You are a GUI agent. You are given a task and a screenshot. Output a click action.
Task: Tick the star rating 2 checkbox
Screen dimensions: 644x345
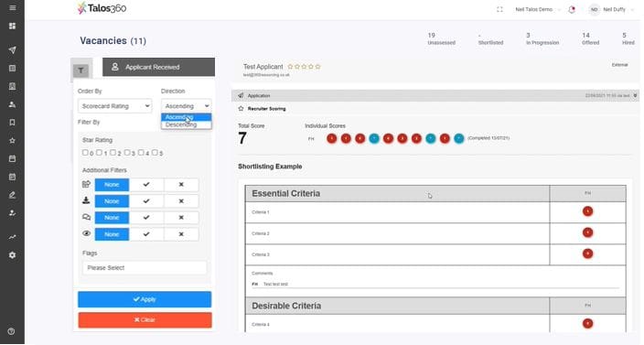tap(113, 153)
